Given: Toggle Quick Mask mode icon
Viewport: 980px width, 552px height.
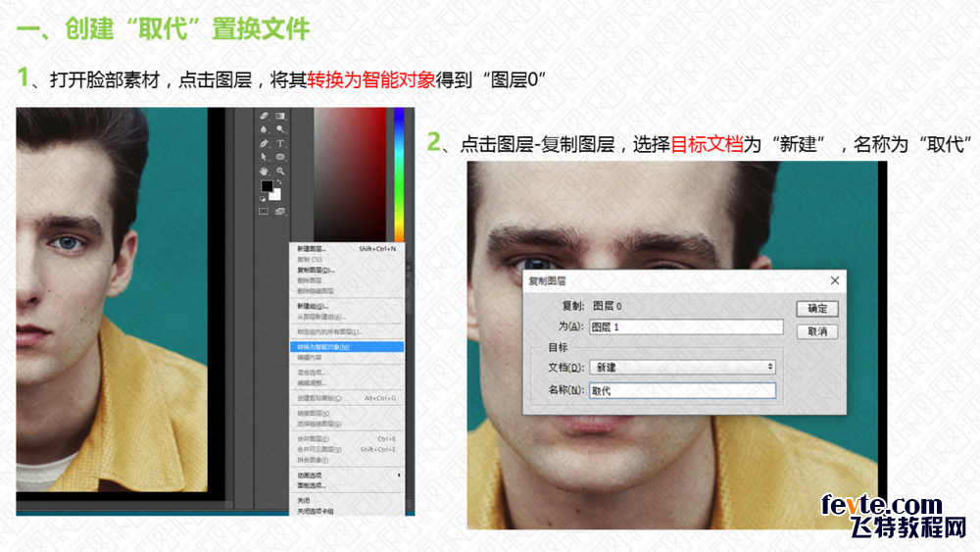Looking at the screenshot, I should [264, 211].
